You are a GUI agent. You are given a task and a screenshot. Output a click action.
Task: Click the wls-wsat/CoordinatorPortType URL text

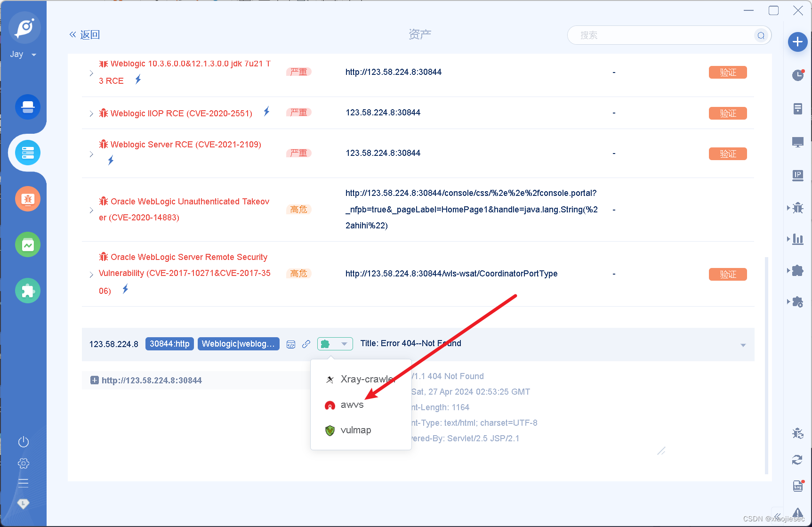coord(451,274)
